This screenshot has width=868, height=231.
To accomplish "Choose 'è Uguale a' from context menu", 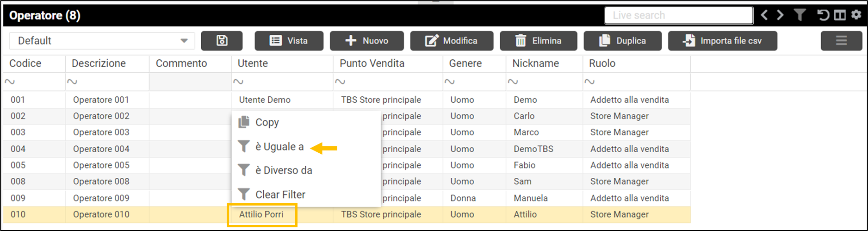I will click(279, 147).
